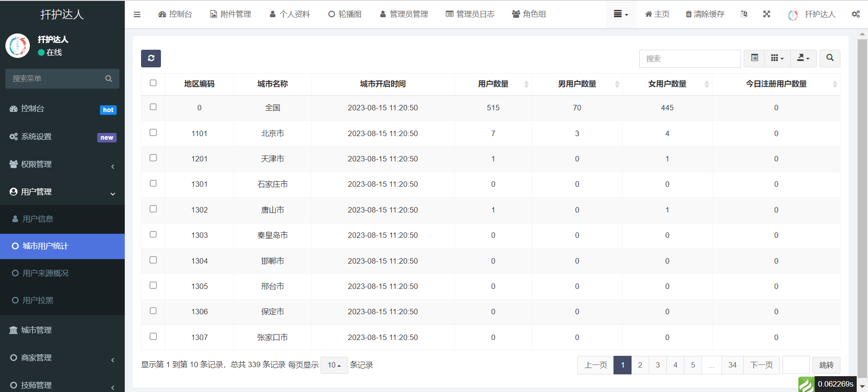
Task: Click the 跳转 jump button
Action: point(826,365)
